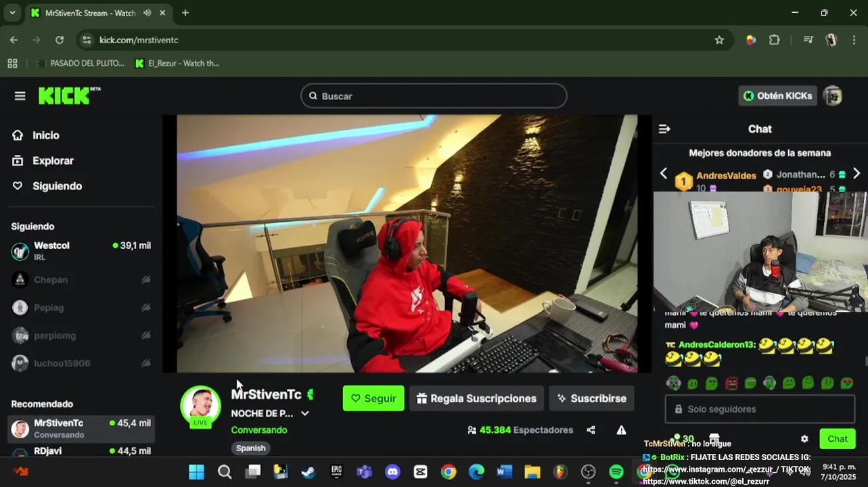Bookmark this page star icon
This screenshot has width=868, height=487.
[x=719, y=40]
